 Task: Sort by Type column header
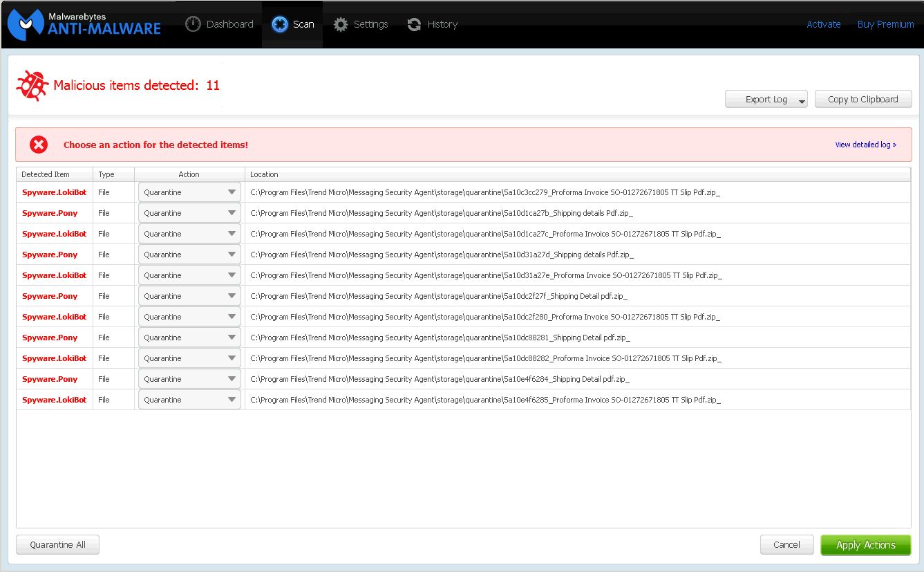[113, 174]
